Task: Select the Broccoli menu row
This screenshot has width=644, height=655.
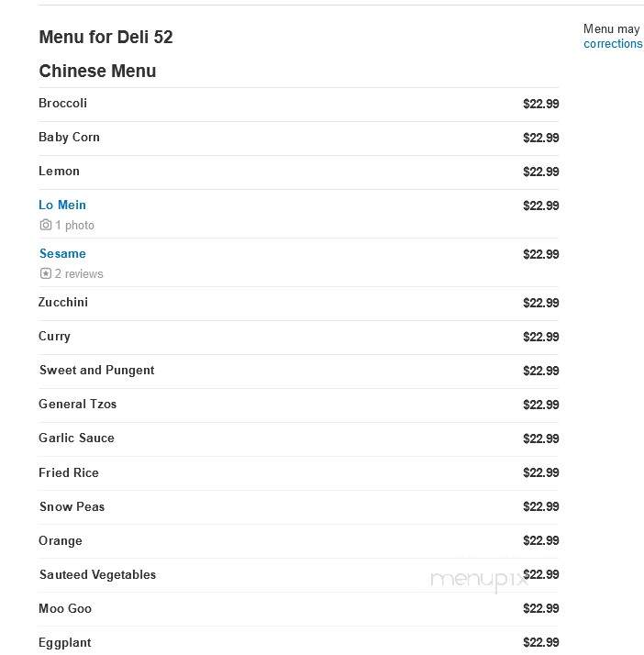Action: (x=298, y=105)
